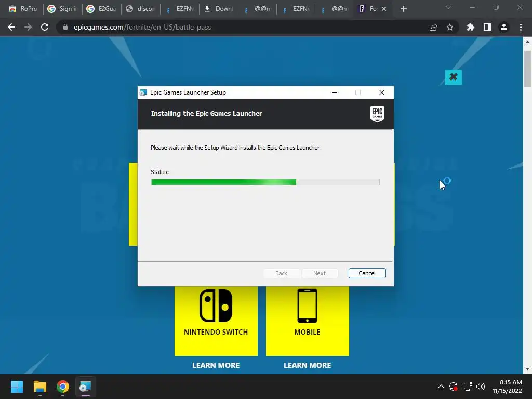This screenshot has width=532, height=399.
Task: Click the sync status tray icon
Action: 454,387
